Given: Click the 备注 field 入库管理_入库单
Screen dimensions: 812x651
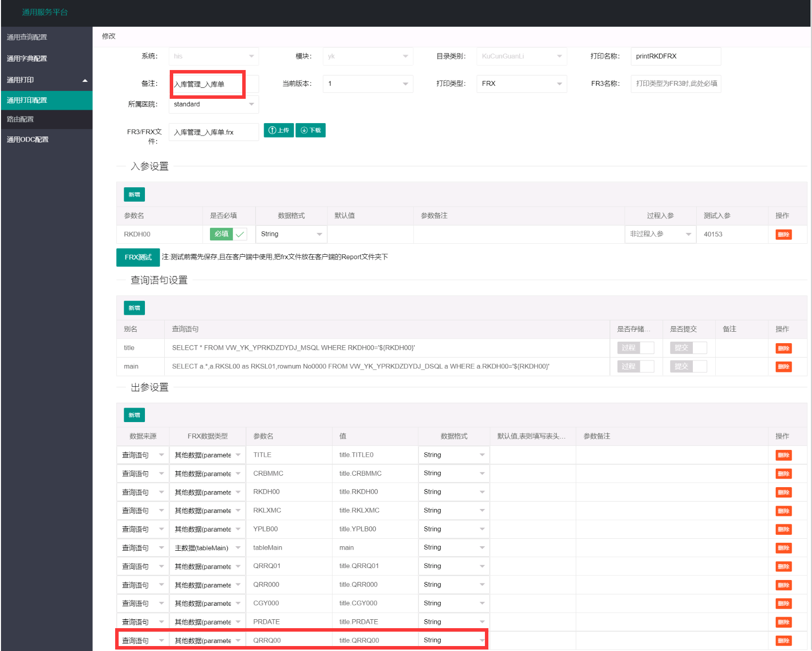Looking at the screenshot, I should pyautogui.click(x=213, y=84).
